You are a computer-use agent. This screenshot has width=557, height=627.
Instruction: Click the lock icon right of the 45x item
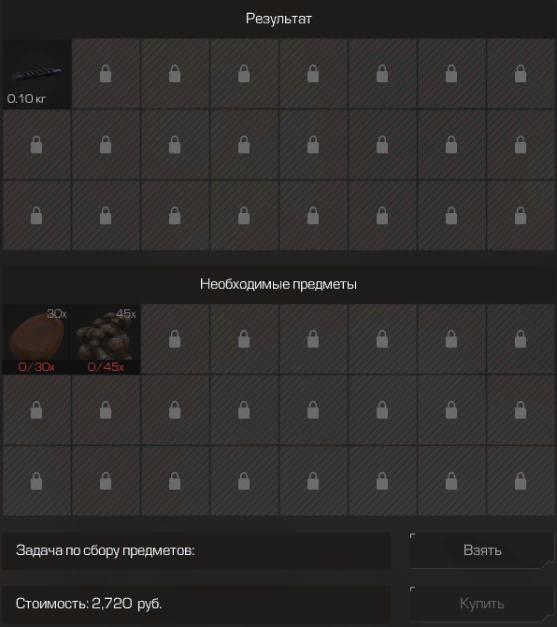(x=175, y=339)
